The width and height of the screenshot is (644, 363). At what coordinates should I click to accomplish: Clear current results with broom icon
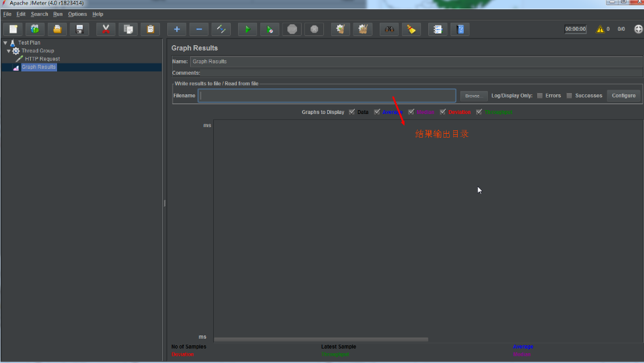340,29
